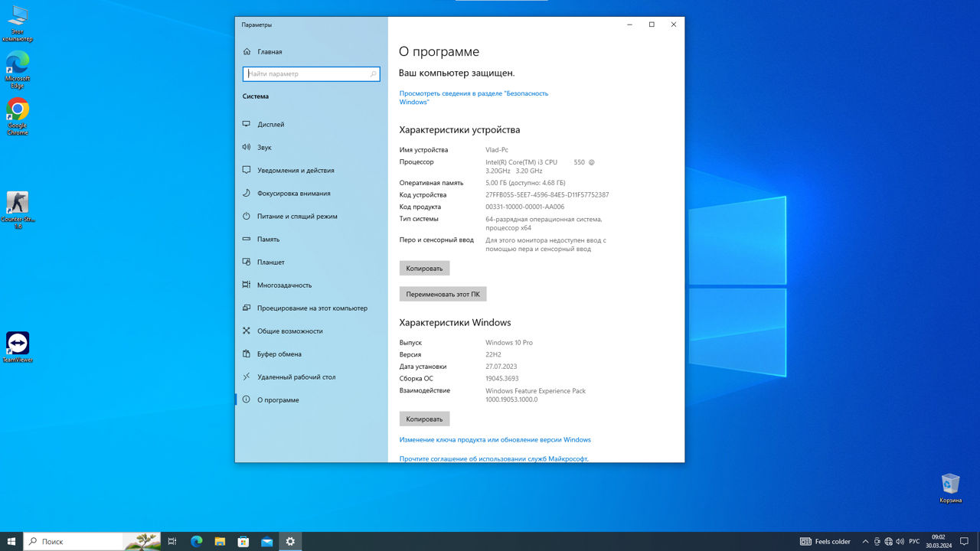Open the volume speaker tray icon
The width and height of the screenshot is (980, 551).
pos(900,541)
